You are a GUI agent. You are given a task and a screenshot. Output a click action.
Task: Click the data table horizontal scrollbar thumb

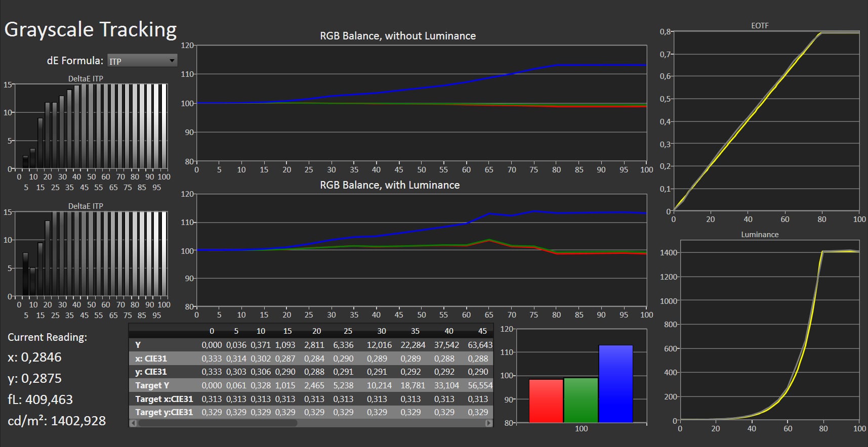tap(217, 423)
